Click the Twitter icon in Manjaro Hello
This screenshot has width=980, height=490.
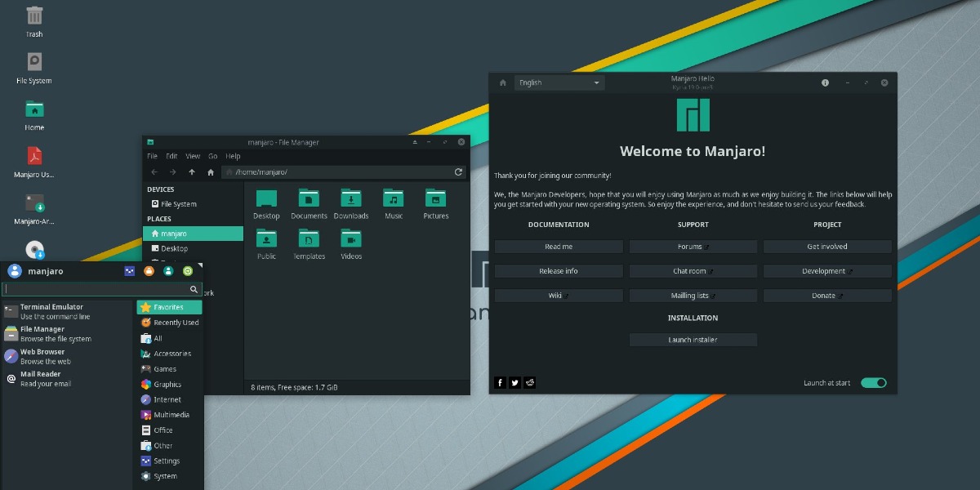click(515, 382)
